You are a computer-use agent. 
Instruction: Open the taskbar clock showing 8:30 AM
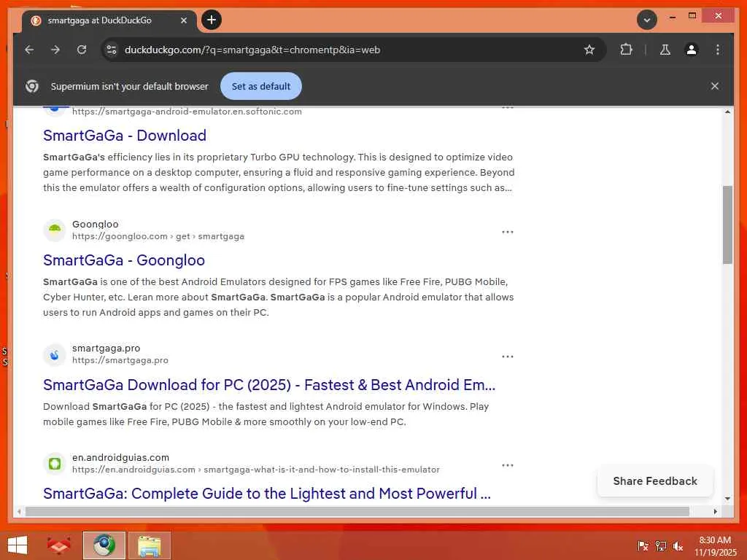pos(715,546)
